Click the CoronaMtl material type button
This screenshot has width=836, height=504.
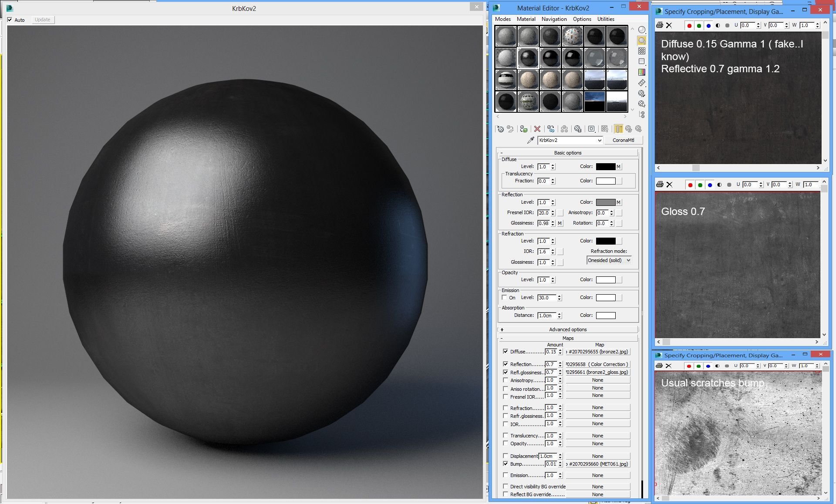(x=623, y=140)
